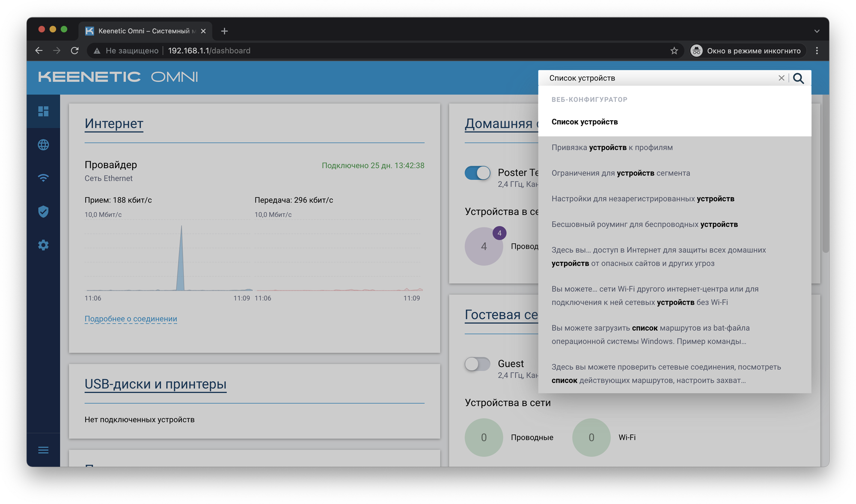Select result about Wi-Fi of another router
This screenshot has width=856, height=504.
675,295
